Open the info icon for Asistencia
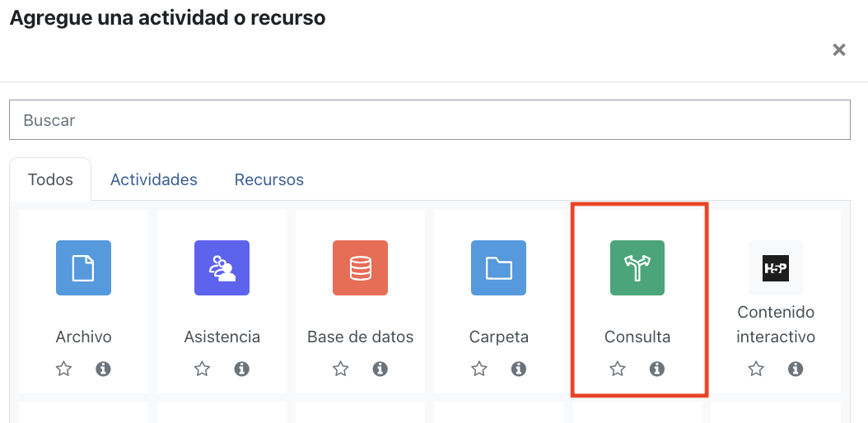This screenshot has height=423, width=868. tap(241, 369)
